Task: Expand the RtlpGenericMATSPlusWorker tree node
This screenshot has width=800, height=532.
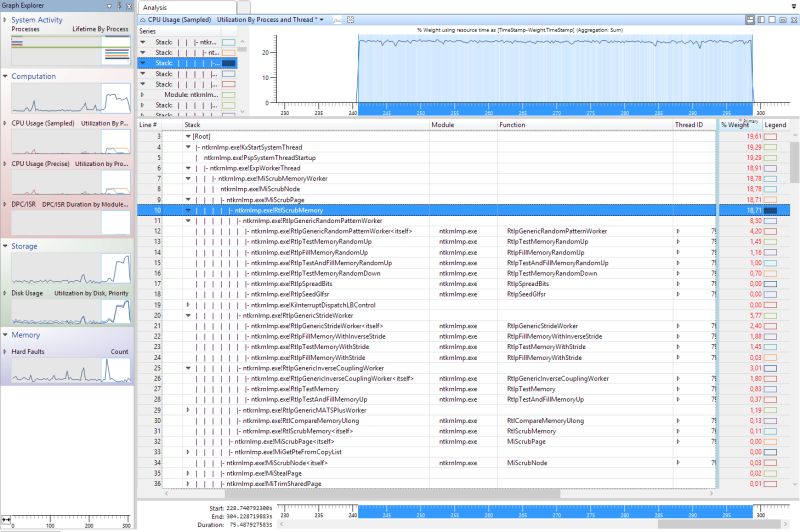Action: point(188,410)
